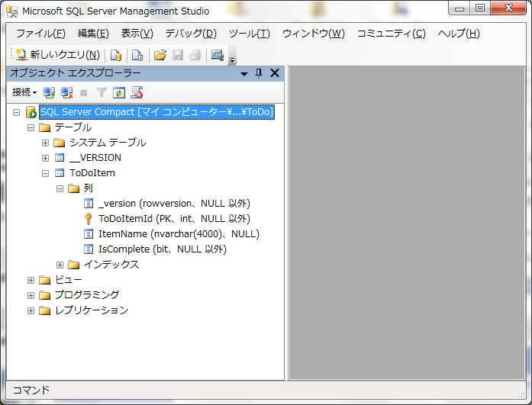Expand the システム テーブル folder
532x405 pixels.
click(46, 143)
